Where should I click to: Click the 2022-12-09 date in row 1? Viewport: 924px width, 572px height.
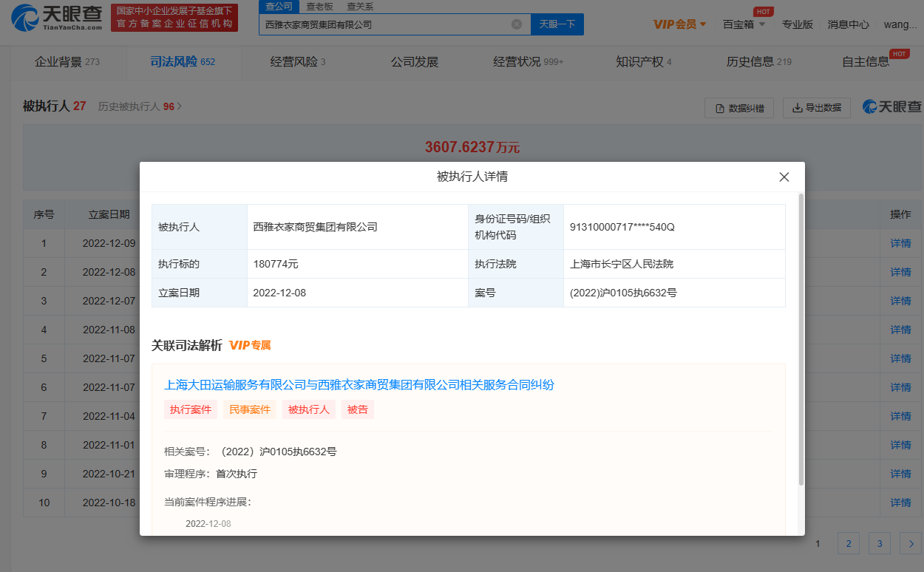tap(109, 243)
